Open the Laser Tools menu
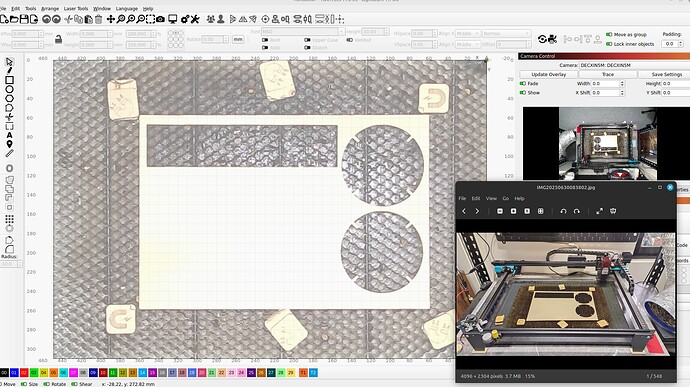This screenshot has height=387, width=690. [76, 8]
